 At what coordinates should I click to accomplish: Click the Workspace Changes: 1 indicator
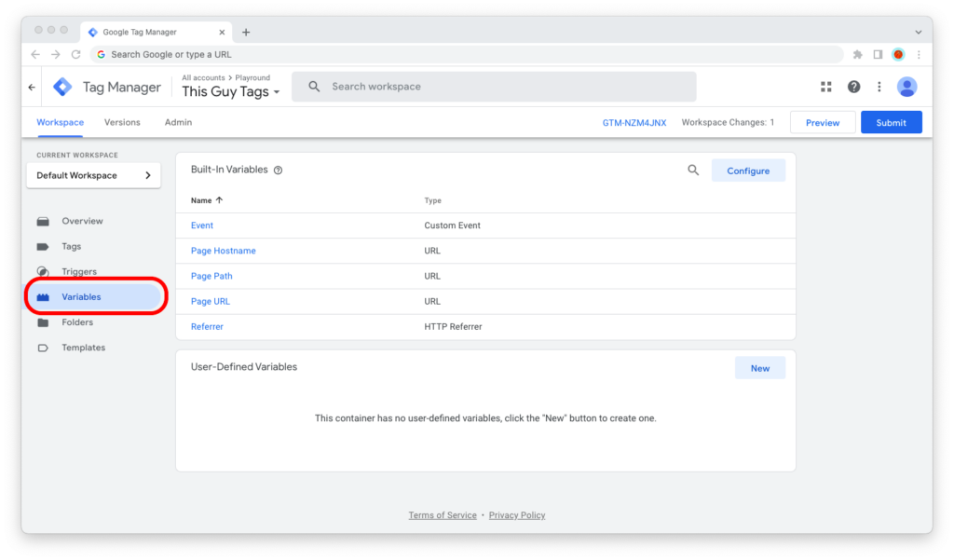tap(728, 122)
